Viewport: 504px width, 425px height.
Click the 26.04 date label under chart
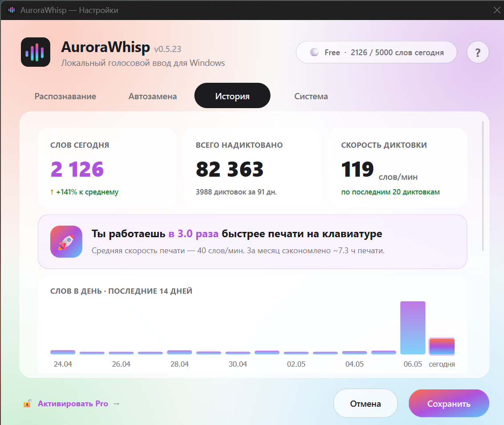121,364
